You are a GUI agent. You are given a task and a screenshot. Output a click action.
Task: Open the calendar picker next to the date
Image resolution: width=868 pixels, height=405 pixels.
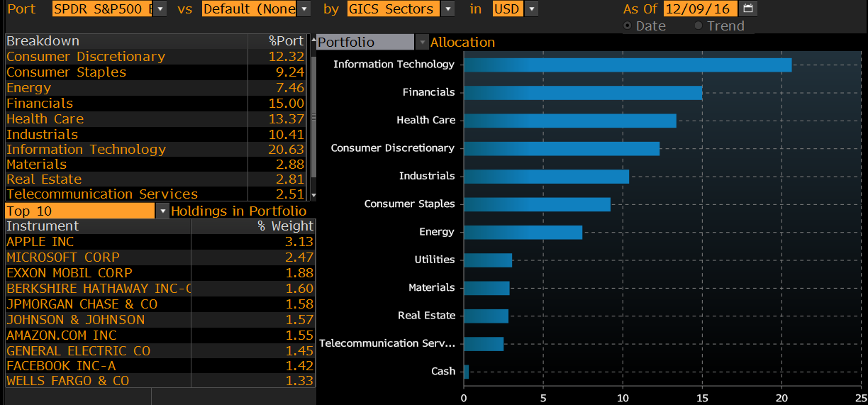[x=748, y=9]
